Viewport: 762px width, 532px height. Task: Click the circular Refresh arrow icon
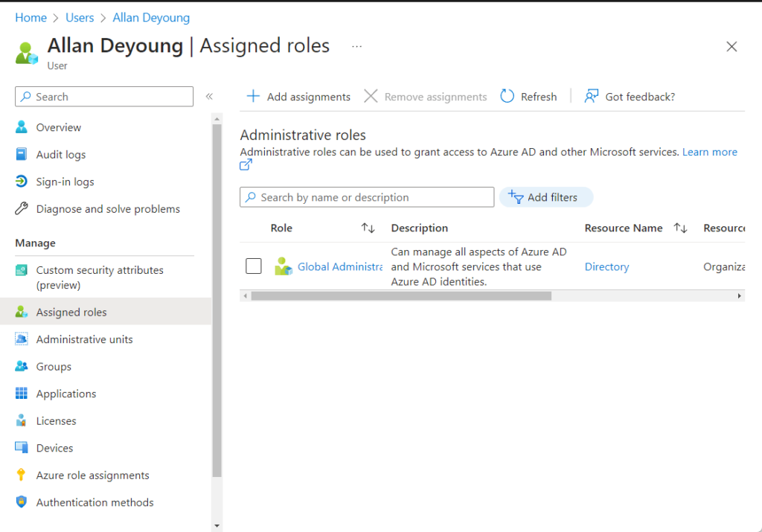click(507, 96)
